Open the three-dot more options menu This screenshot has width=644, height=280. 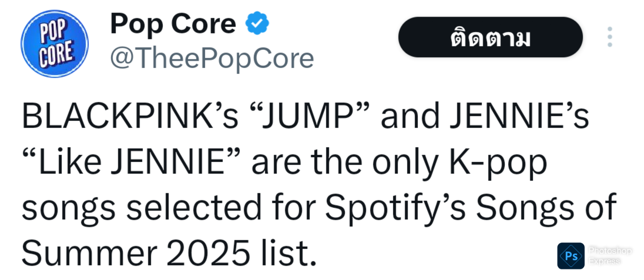[x=610, y=37]
